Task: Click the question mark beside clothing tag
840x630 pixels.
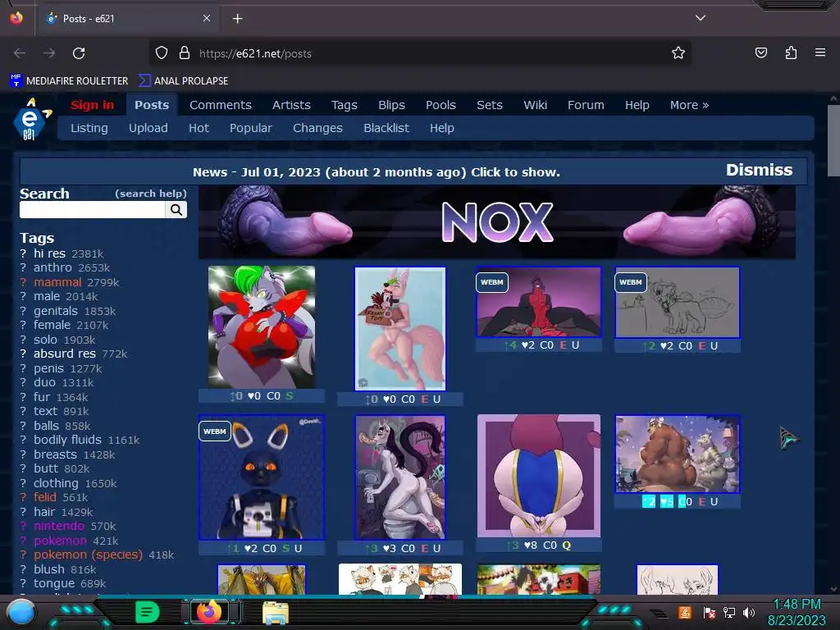Action: click(23, 483)
